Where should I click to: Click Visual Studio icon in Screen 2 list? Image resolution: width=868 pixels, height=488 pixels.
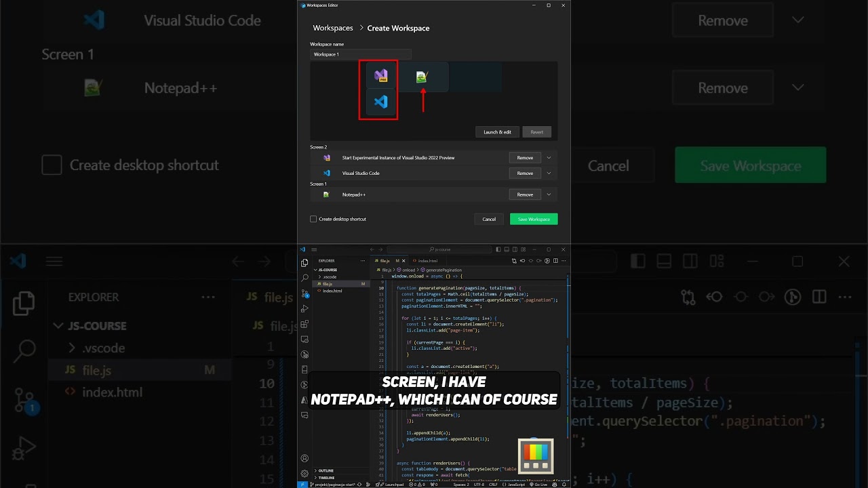326,157
